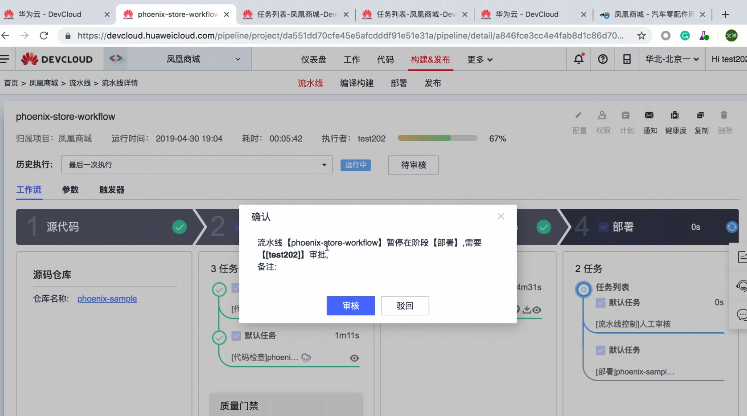
Task: Click the chat bubble icon in right side panel
Action: [x=741, y=315]
